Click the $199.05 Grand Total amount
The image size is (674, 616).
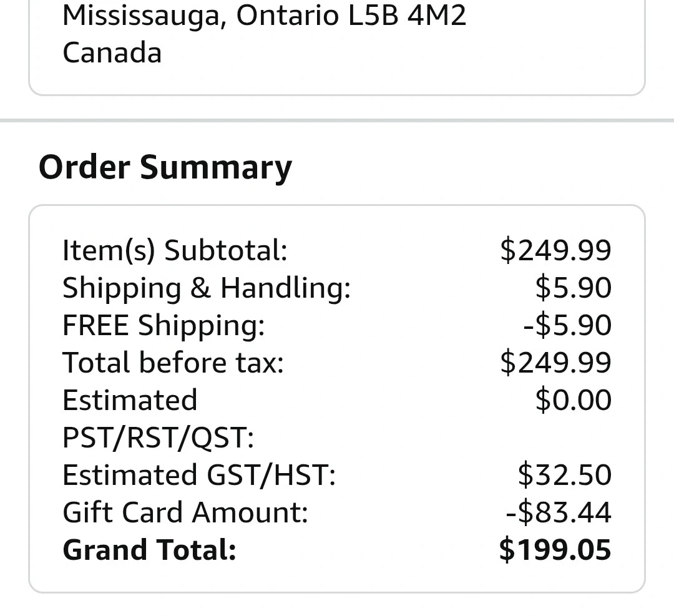pyautogui.click(x=555, y=550)
